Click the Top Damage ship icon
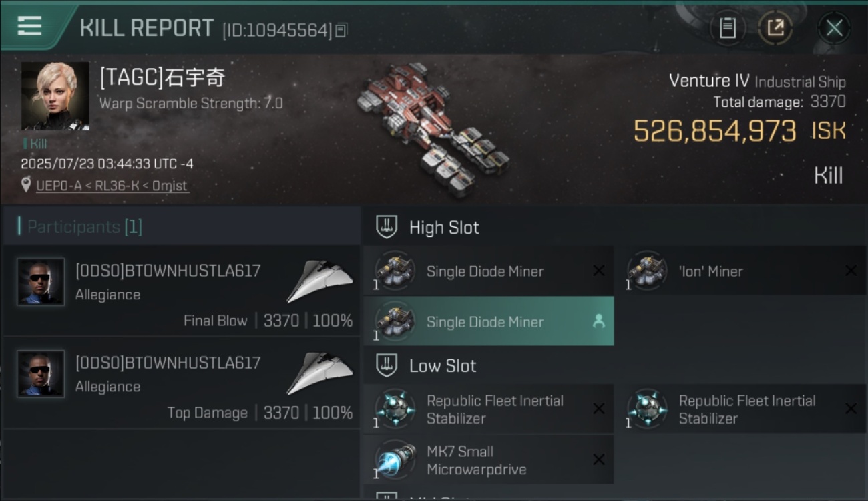 point(320,373)
